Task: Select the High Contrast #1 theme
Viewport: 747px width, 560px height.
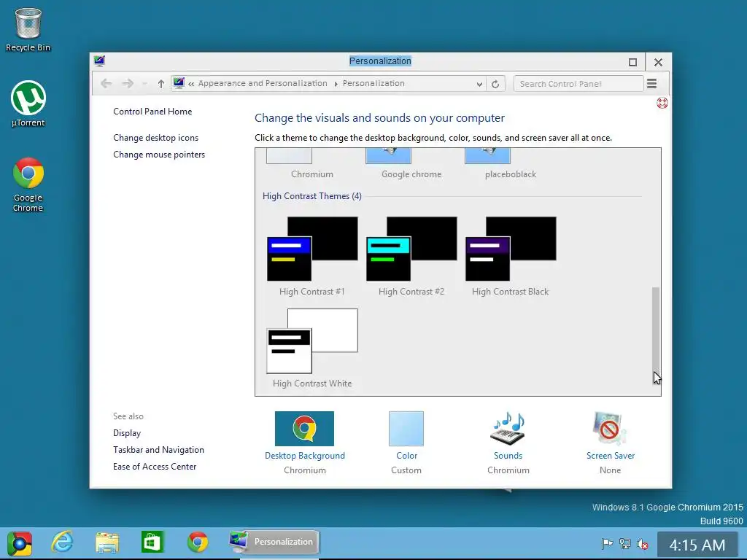Action: 312,257
